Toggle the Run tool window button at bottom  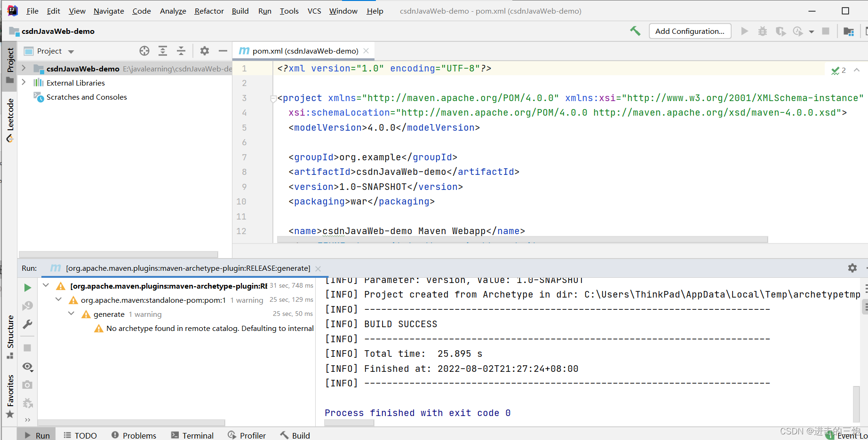[x=37, y=435]
